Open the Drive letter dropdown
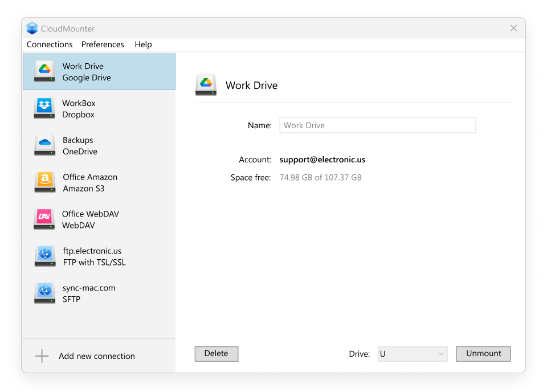This screenshot has height=392, width=547. click(x=412, y=354)
